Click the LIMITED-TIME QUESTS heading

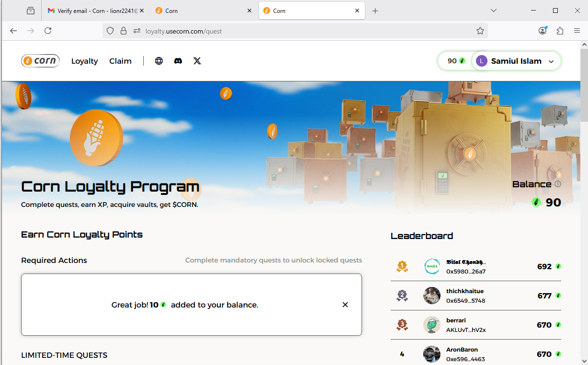tap(64, 355)
